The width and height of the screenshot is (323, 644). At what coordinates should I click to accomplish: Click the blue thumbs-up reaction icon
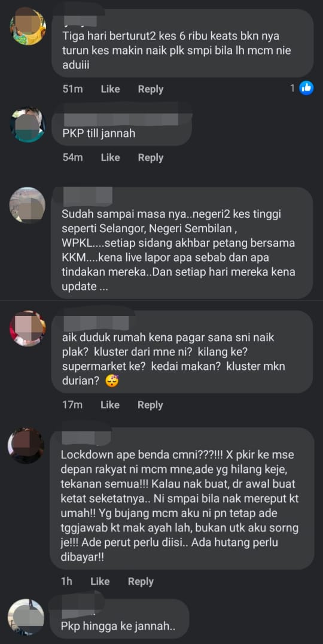point(306,88)
